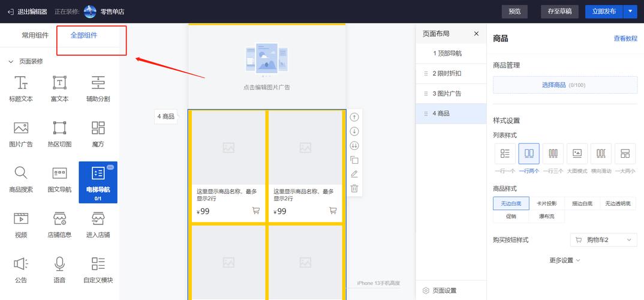Expand 更多设置 options
This screenshot has width=644, height=300.
click(565, 260)
